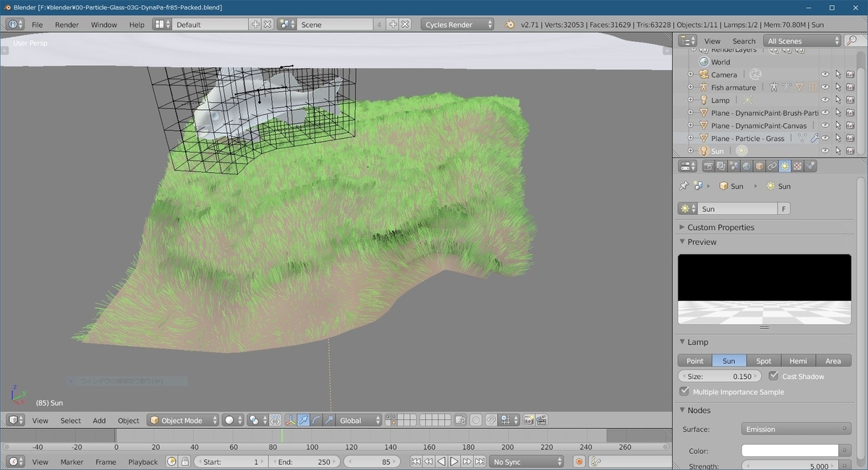Expand the Custom Properties panel

[720, 227]
